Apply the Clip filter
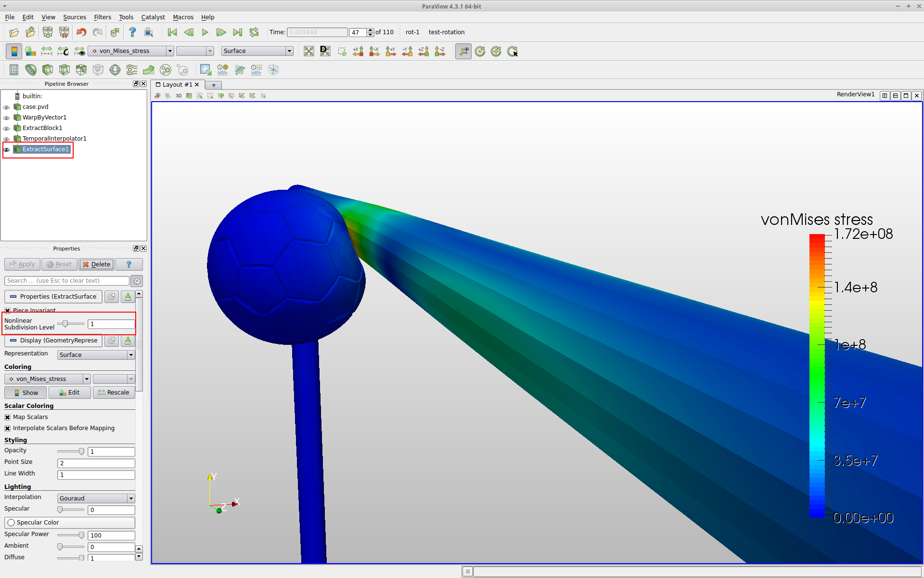 pos(48,69)
